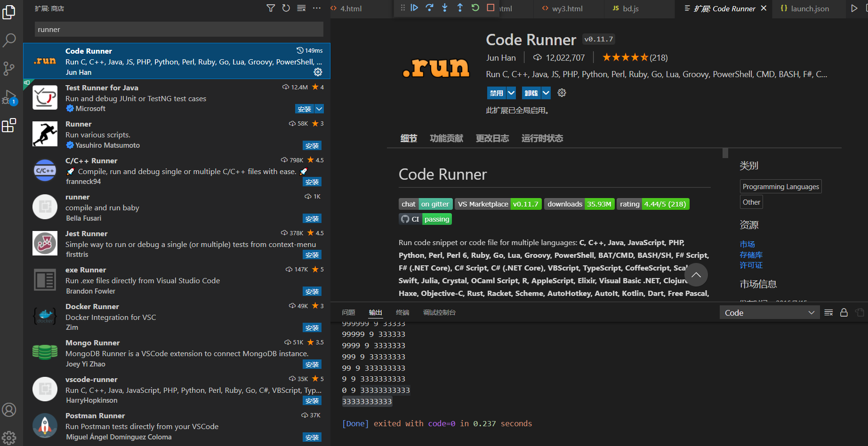Open the Run and Debug view
Viewport: 868px width, 446px height.
[9, 97]
